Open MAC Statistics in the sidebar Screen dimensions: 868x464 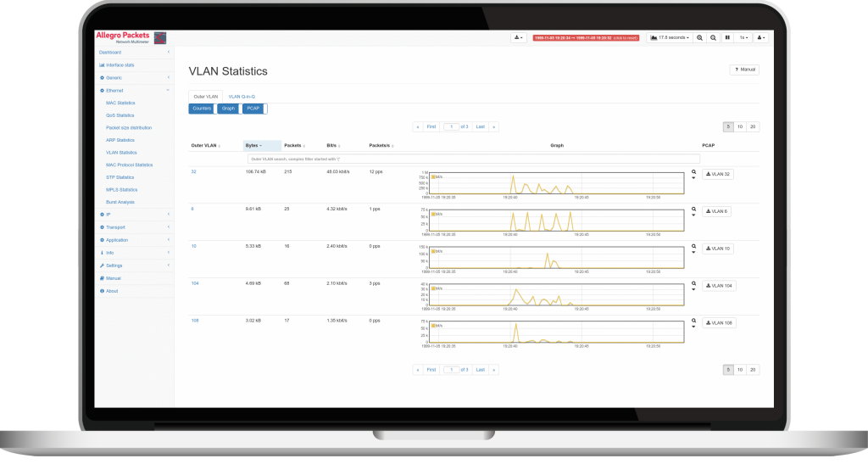pos(120,103)
